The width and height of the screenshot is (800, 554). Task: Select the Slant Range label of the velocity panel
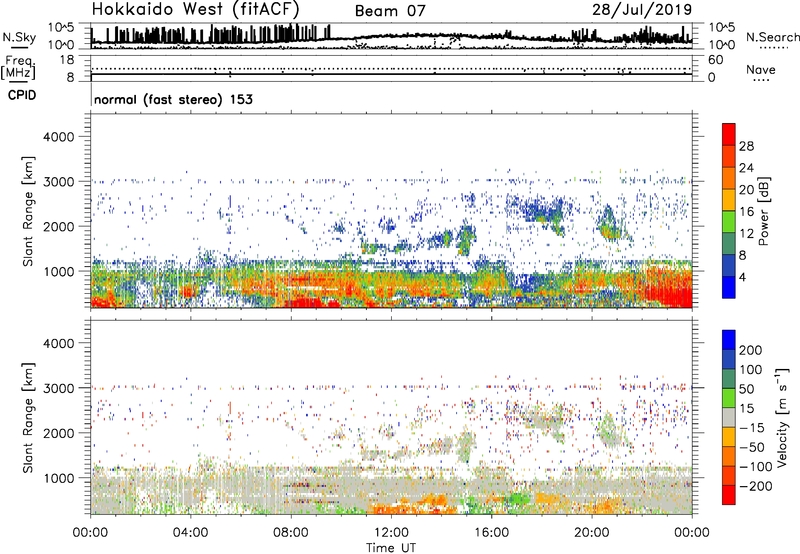click(x=28, y=417)
